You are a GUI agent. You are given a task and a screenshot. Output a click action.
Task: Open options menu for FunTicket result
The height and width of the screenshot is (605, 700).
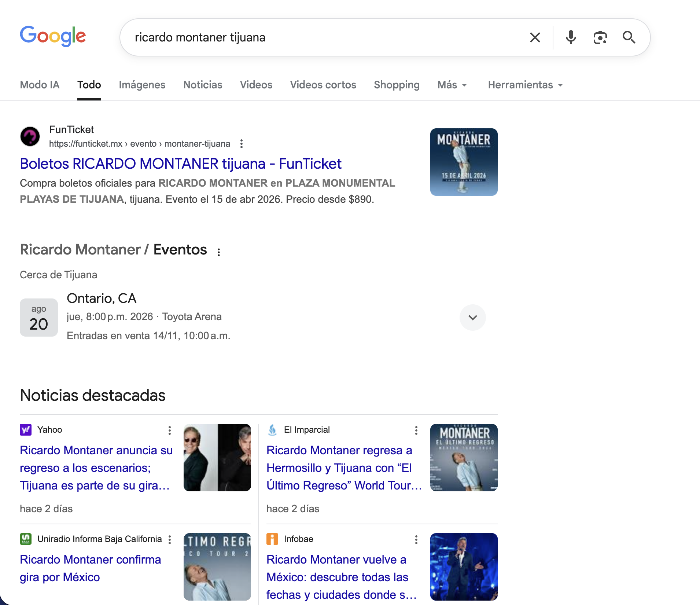tap(241, 144)
